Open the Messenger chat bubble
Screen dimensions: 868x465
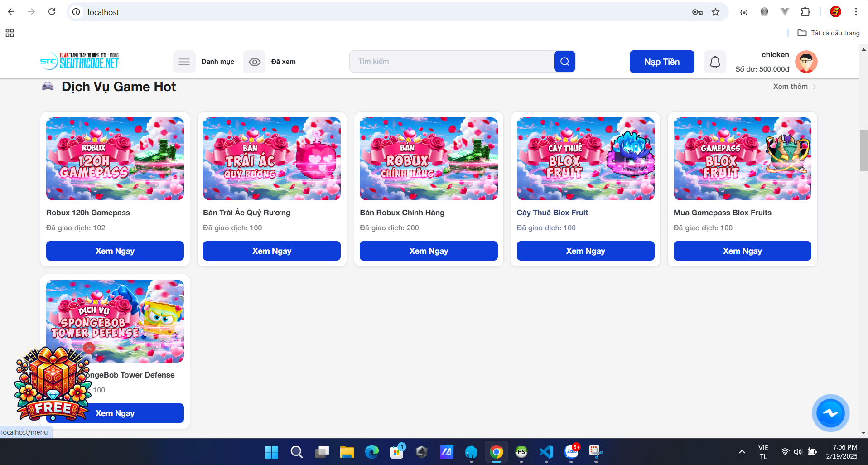click(830, 413)
